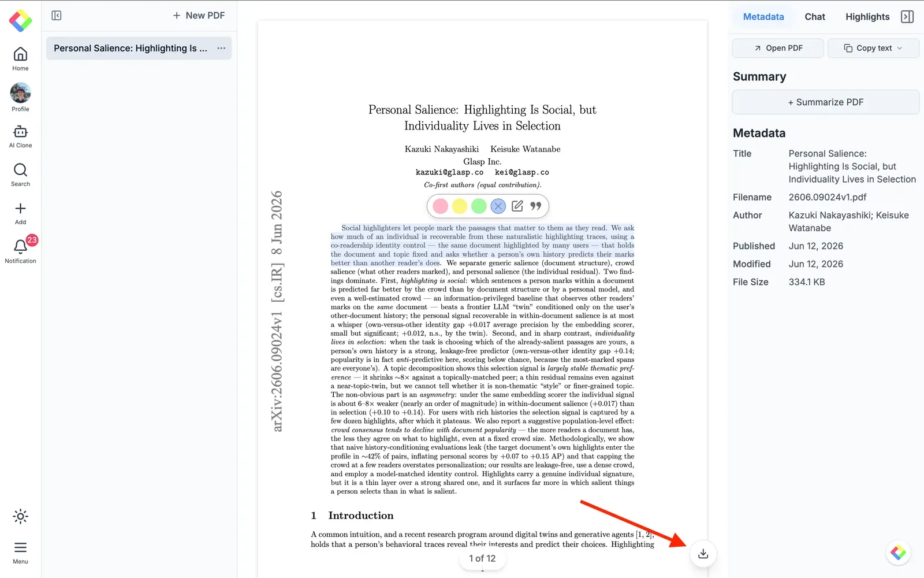924x578 pixels.
Task: Open Notifications with 23 badge
Action: [x=20, y=250]
